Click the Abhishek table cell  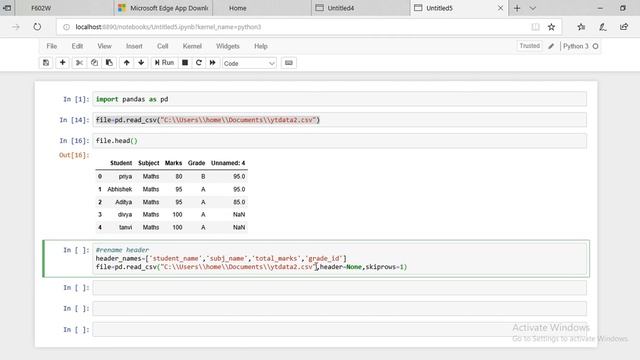tap(120, 189)
